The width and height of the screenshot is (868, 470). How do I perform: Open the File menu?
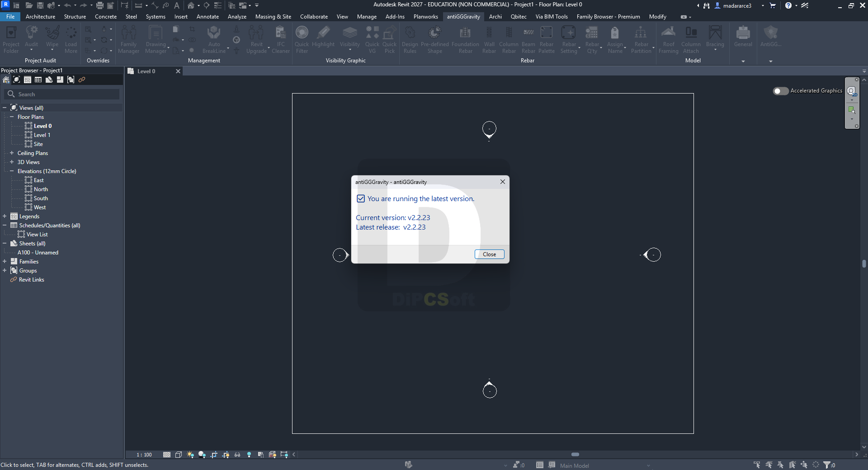click(10, 17)
